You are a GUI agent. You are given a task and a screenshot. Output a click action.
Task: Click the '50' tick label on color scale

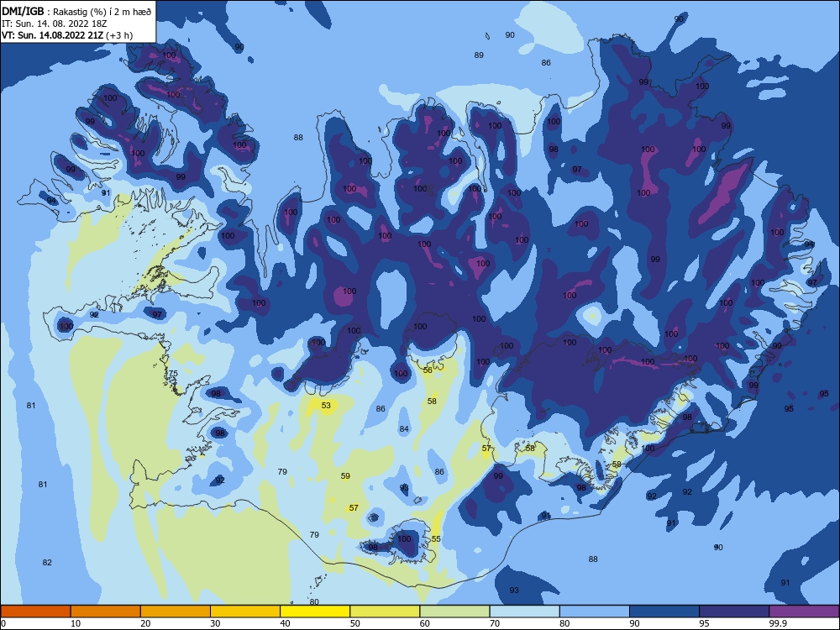point(354,623)
